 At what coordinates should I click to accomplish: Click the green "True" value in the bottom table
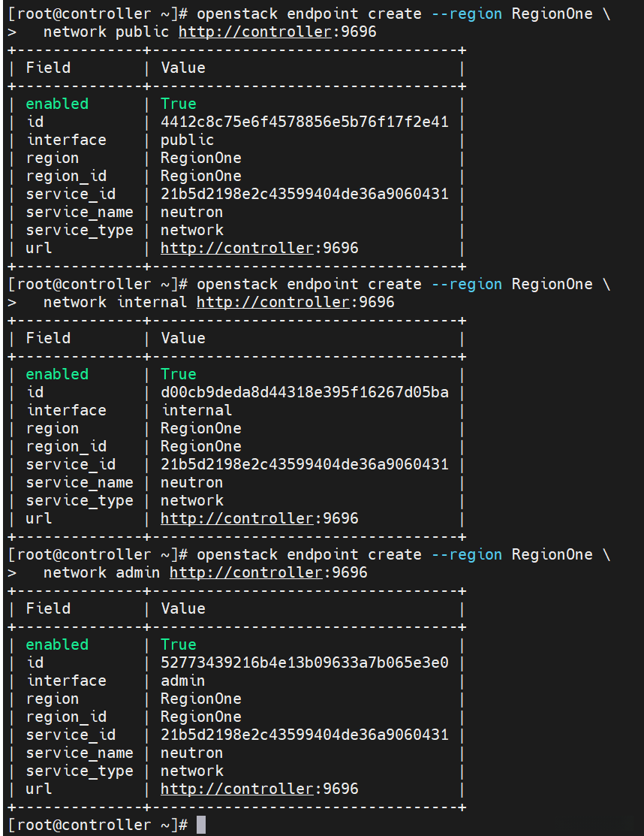tap(178, 644)
